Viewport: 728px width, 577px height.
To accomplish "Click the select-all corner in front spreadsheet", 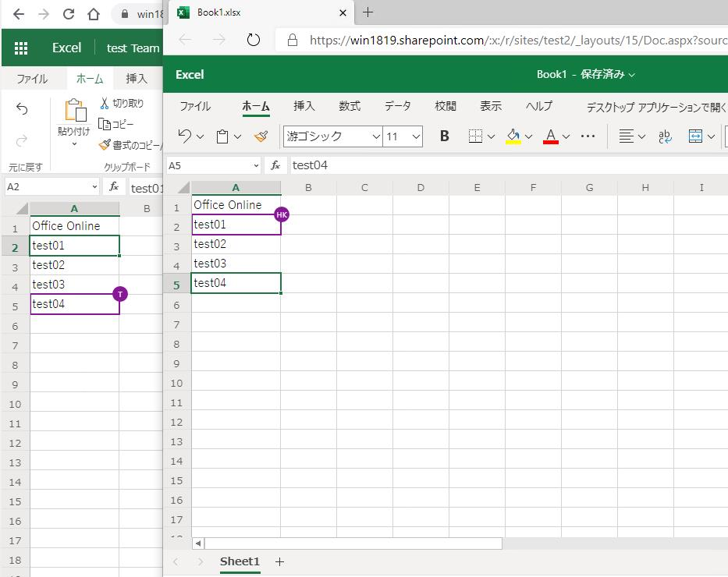I will pyautogui.click(x=184, y=187).
